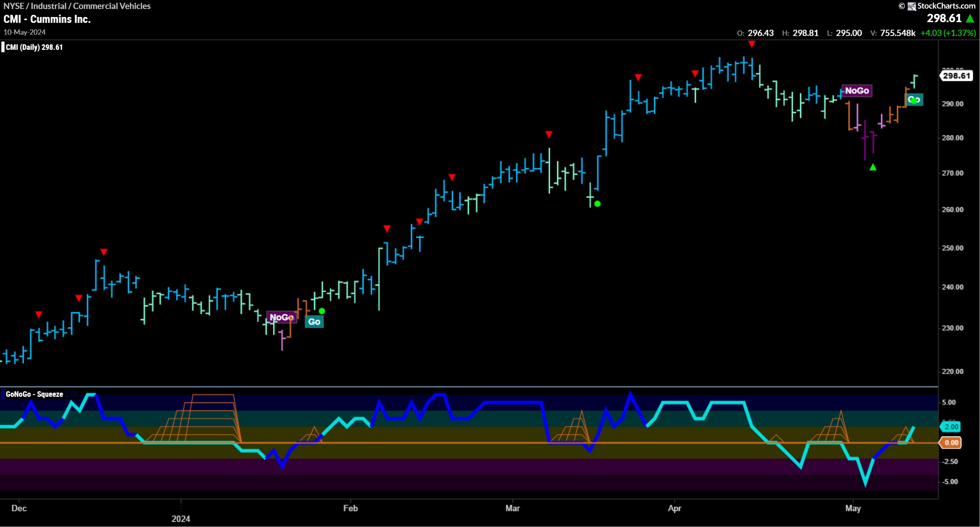Viewport: 980px width, 527px height.
Task: Click the 298.61 price tag on the right axis
Action: [x=956, y=76]
